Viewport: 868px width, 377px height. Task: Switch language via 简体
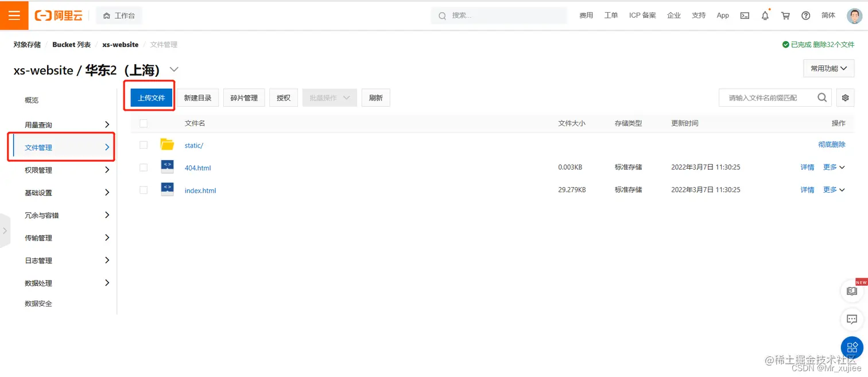(828, 15)
